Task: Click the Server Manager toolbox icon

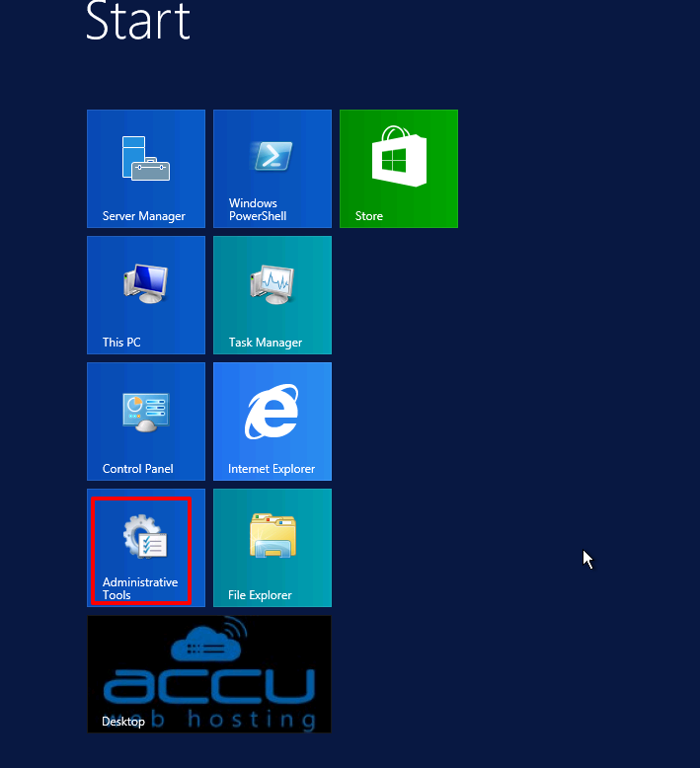Action: coord(146,158)
